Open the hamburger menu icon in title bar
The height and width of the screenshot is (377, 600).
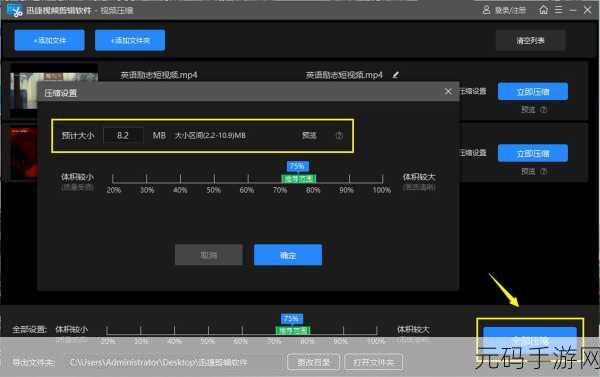click(x=559, y=10)
